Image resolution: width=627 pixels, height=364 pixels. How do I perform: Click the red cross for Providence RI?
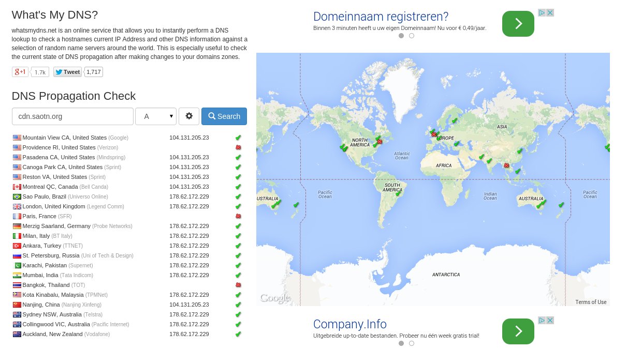(238, 147)
